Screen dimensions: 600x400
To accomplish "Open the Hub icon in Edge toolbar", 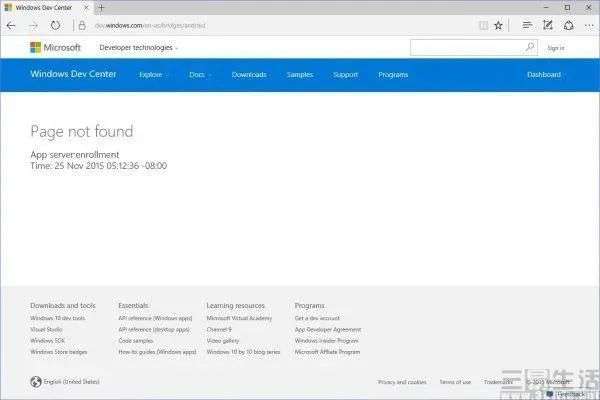I will click(x=527, y=25).
